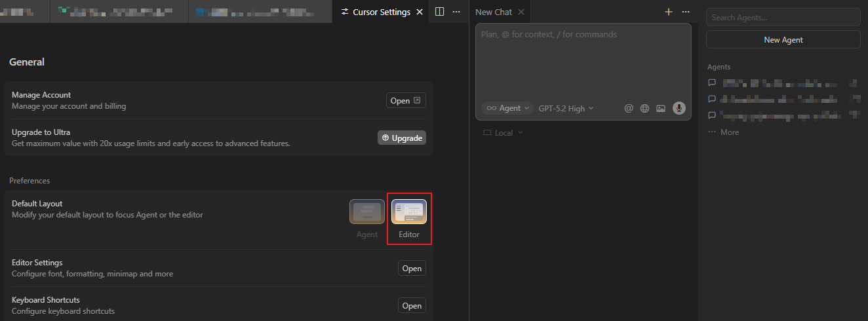Image resolution: width=868 pixels, height=321 pixels.
Task: Click the microphone voice input icon
Action: point(679,108)
